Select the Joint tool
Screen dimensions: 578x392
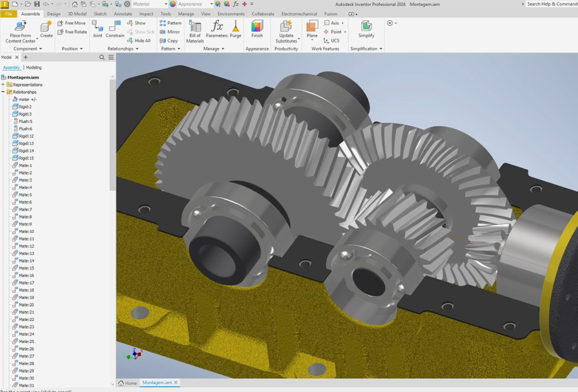[x=98, y=28]
